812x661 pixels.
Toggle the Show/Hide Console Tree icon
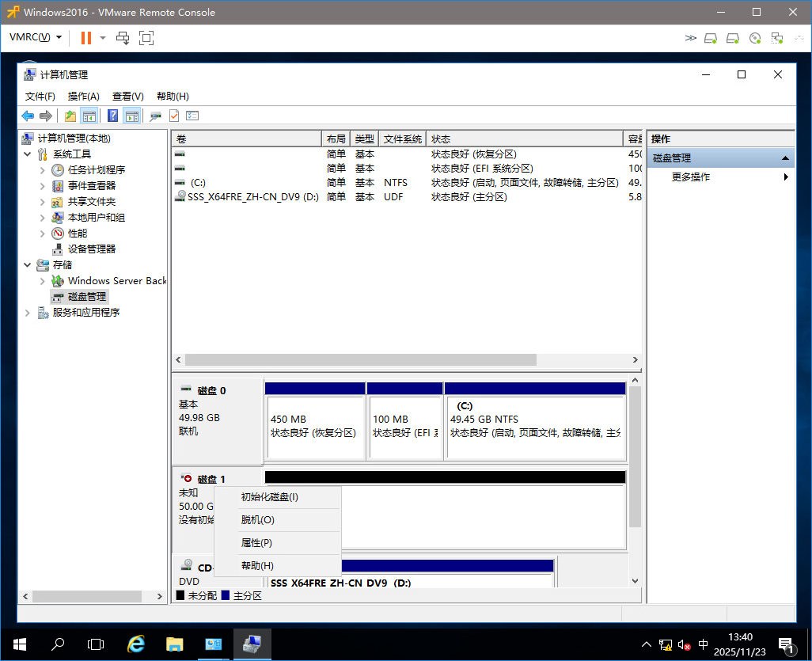[x=89, y=116]
